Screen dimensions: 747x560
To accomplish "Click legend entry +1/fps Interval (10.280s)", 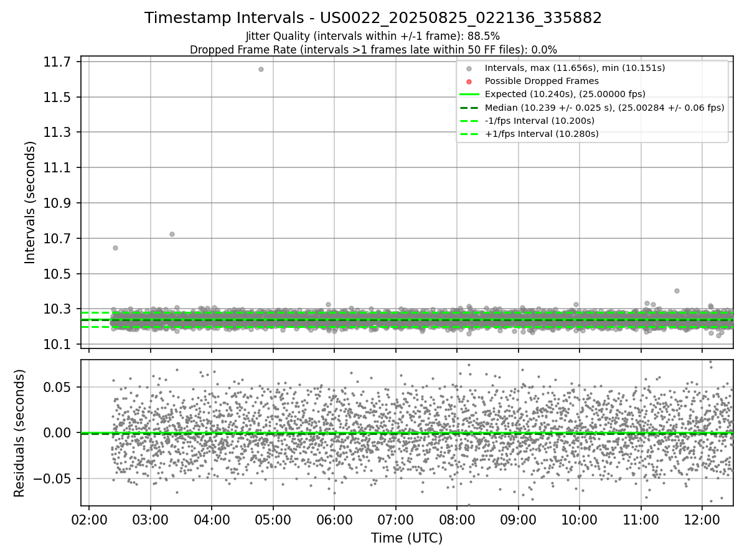I will (x=540, y=134).
